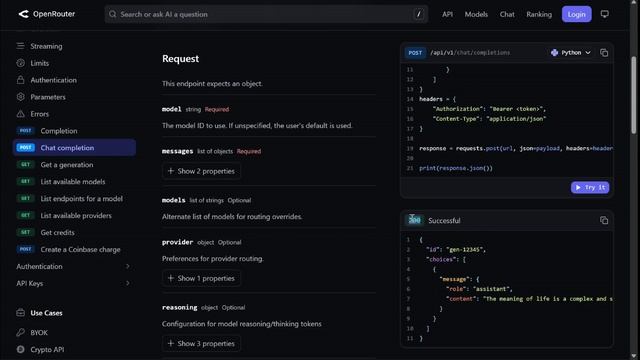The image size is (640, 360).
Task: Open the Parameters docs link
Action: [48, 97]
